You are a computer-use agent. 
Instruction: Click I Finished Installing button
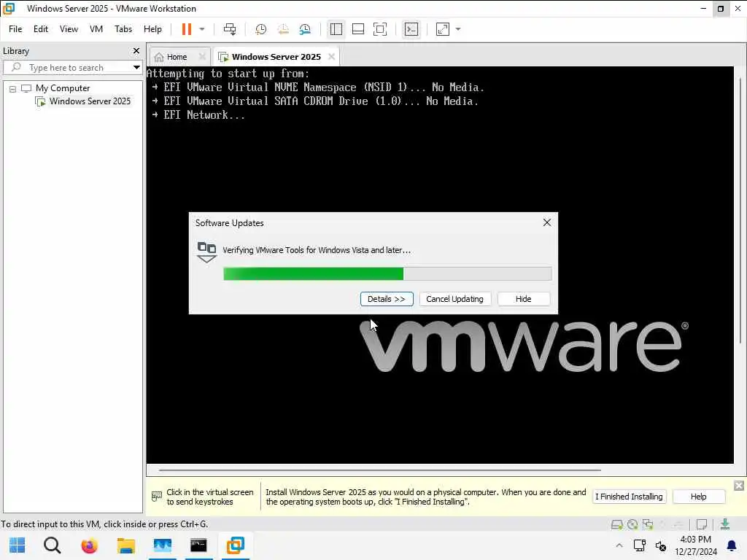coord(629,497)
